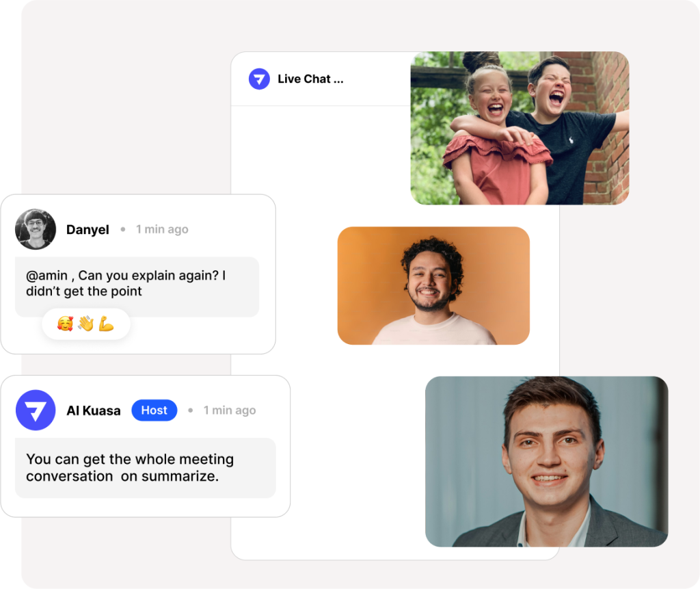
Task: Click the timestamp on Danyel's message
Action: click(162, 230)
